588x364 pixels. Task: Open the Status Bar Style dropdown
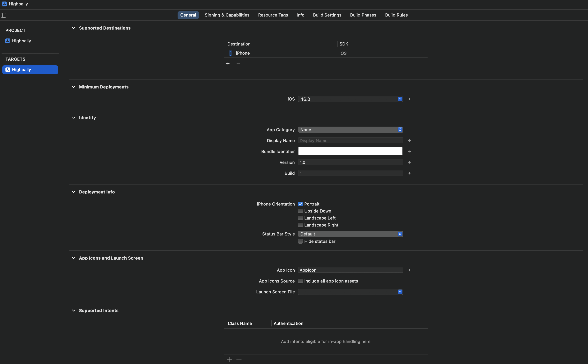tap(350, 234)
